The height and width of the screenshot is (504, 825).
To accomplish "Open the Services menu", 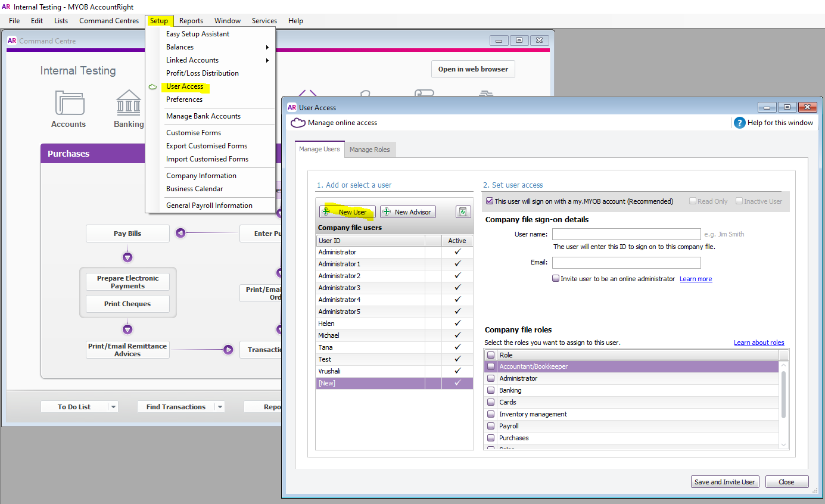I will click(264, 21).
